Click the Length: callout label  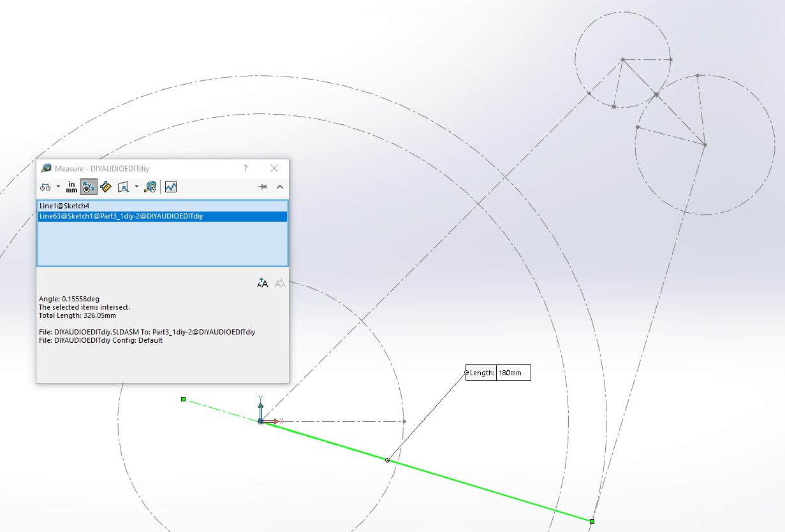[481, 373]
